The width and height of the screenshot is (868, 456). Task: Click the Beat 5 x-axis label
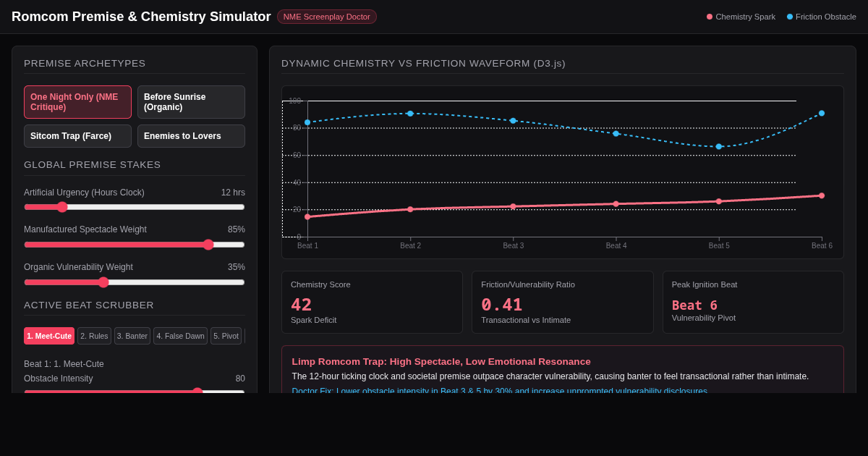click(719, 246)
